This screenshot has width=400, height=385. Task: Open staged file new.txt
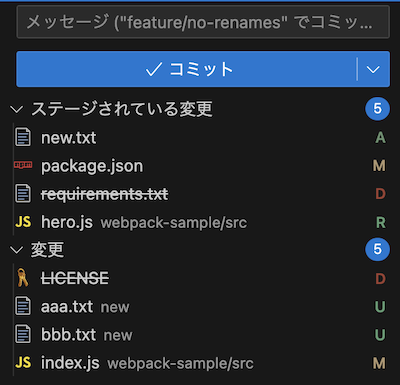click(69, 138)
